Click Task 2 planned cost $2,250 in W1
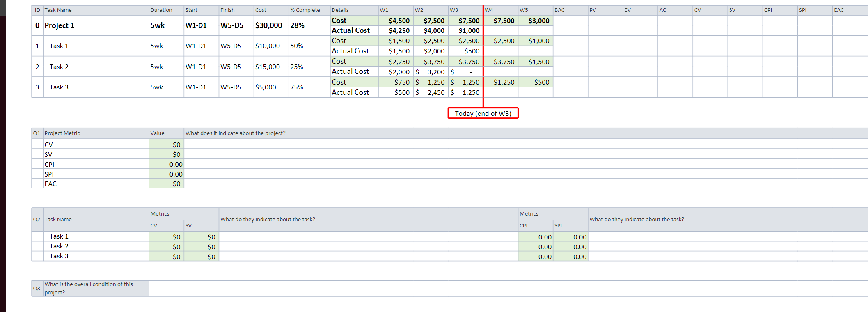The width and height of the screenshot is (868, 312). [396, 62]
